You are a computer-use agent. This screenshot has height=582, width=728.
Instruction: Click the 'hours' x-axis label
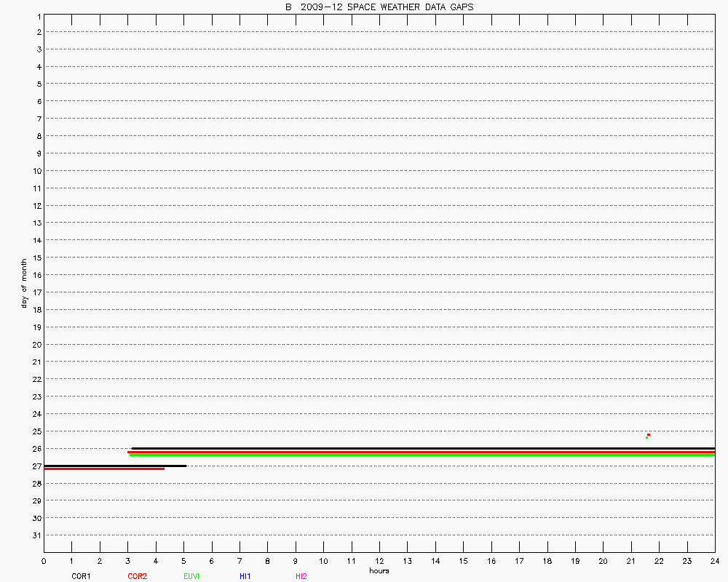tap(379, 570)
